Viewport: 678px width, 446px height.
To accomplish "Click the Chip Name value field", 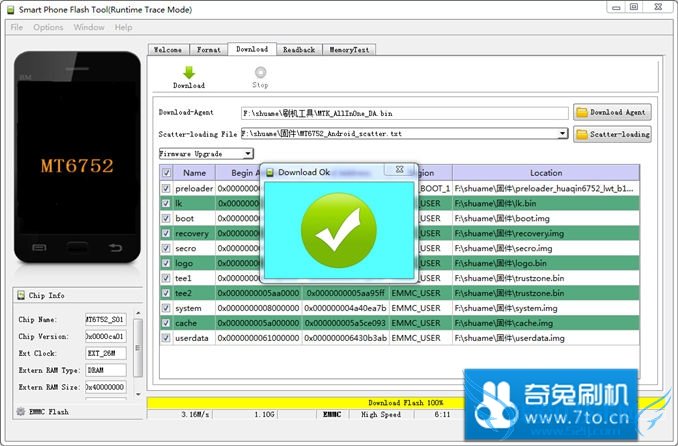I will click(106, 319).
